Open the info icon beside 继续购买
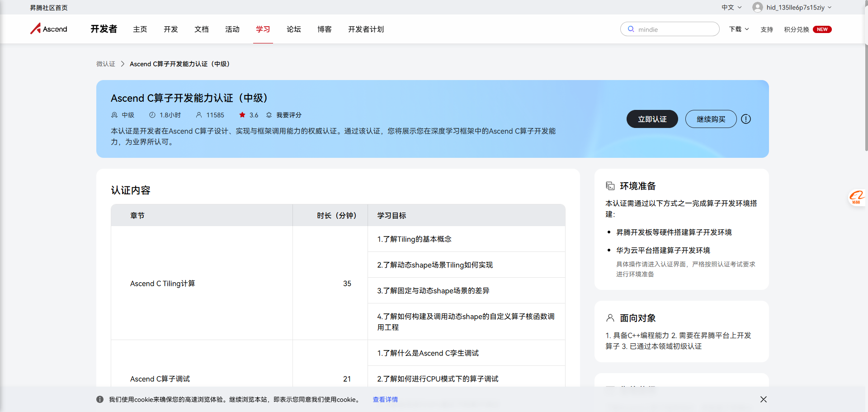Screen dimensions: 868x412 pyautogui.click(x=746, y=119)
